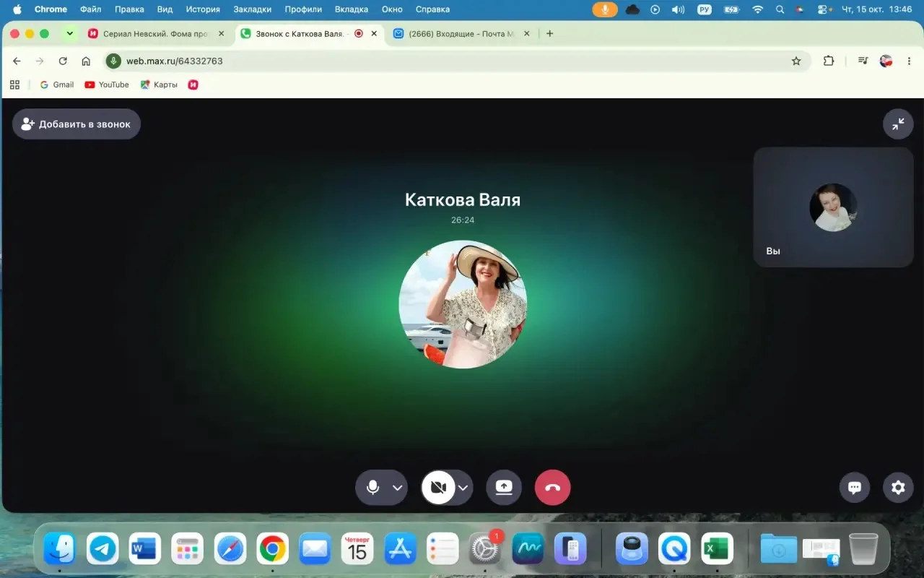
Task: Open the Chrome three-dot menu
Action: tap(909, 61)
